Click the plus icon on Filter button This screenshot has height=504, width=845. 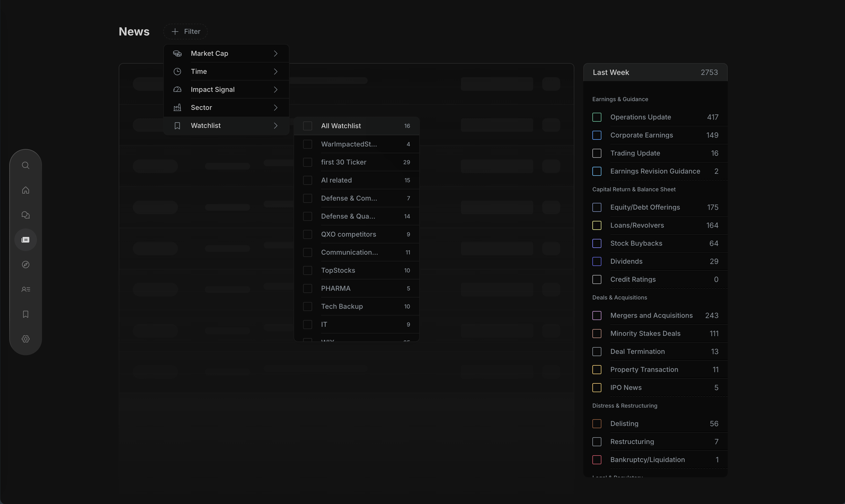[x=175, y=31]
